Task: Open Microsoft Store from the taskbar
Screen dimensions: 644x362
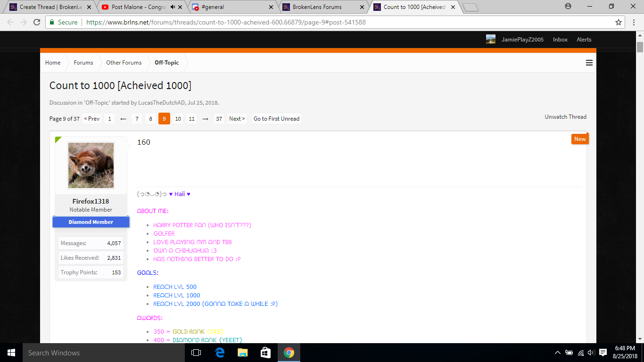Action: 265,353
